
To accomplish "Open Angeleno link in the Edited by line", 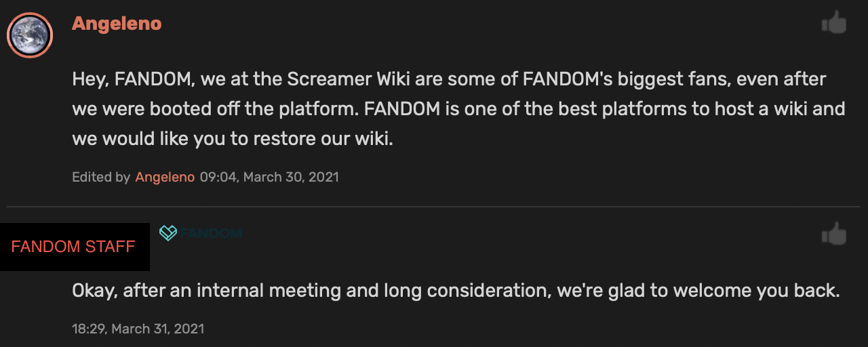I will click(x=165, y=178).
